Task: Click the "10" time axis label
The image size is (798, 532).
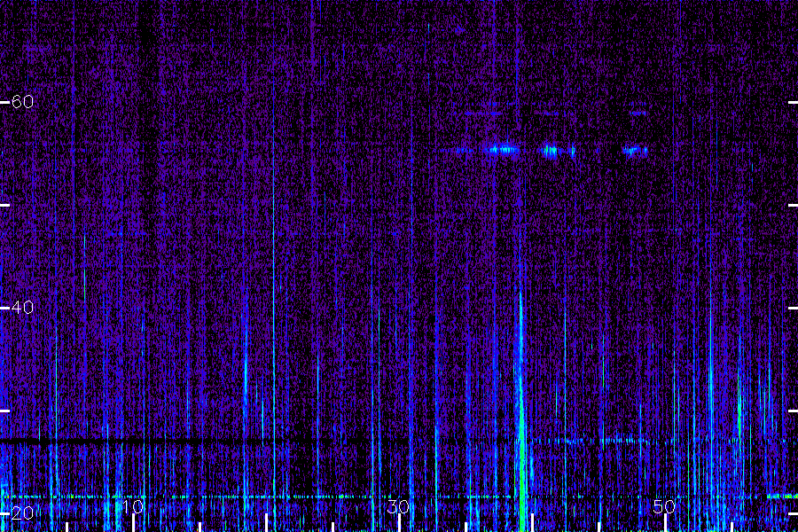Action: (133, 506)
